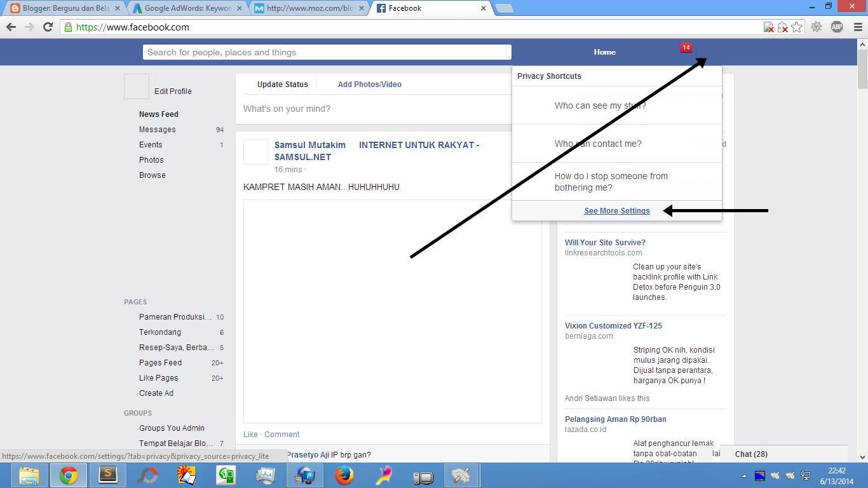This screenshot has width=868, height=488.
Task: Open INTERNET UNTUK RAKYAT - SAMSUL.NET group link
Action: [377, 151]
